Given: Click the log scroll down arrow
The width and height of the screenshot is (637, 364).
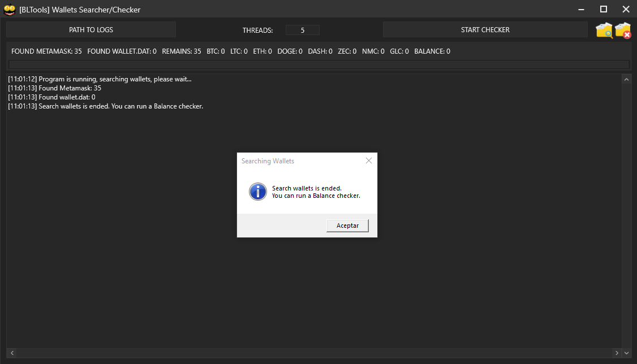Looking at the screenshot, I should click(x=626, y=353).
